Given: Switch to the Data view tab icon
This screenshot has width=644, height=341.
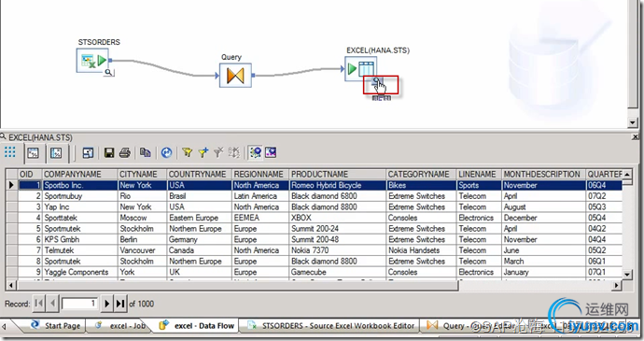Looking at the screenshot, I should 34,153.
